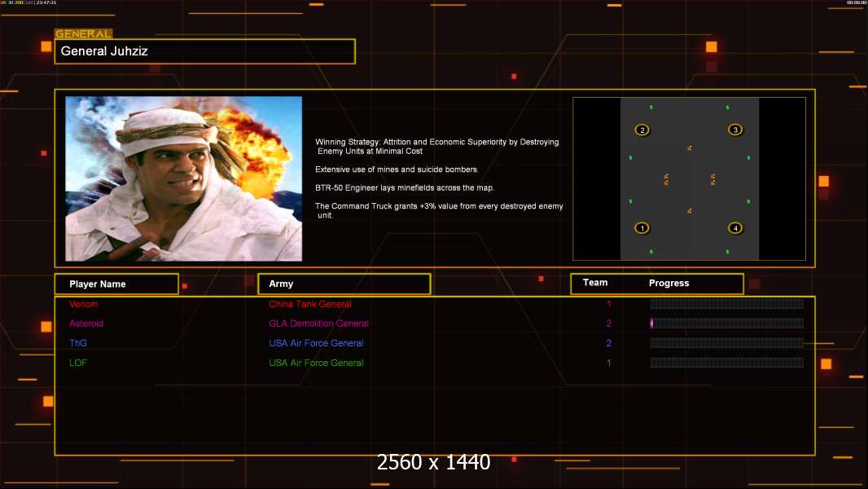Click the 00:00:00 timer at top right

coord(857,2)
